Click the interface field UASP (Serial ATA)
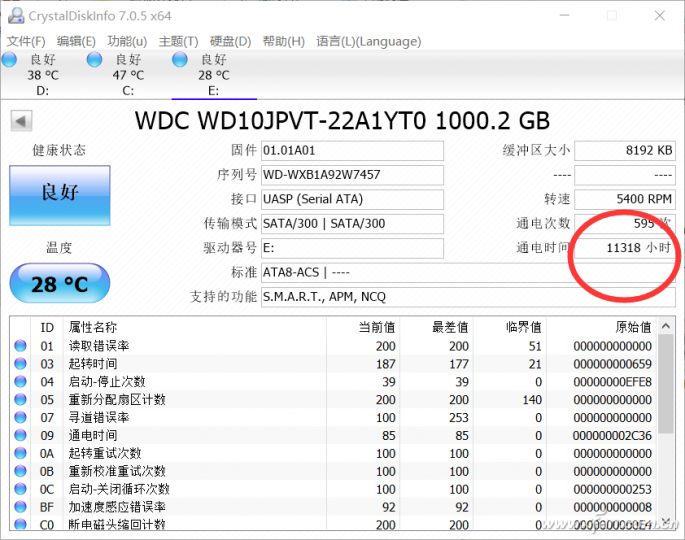Image resolution: width=685 pixels, height=540 pixels. click(x=353, y=200)
